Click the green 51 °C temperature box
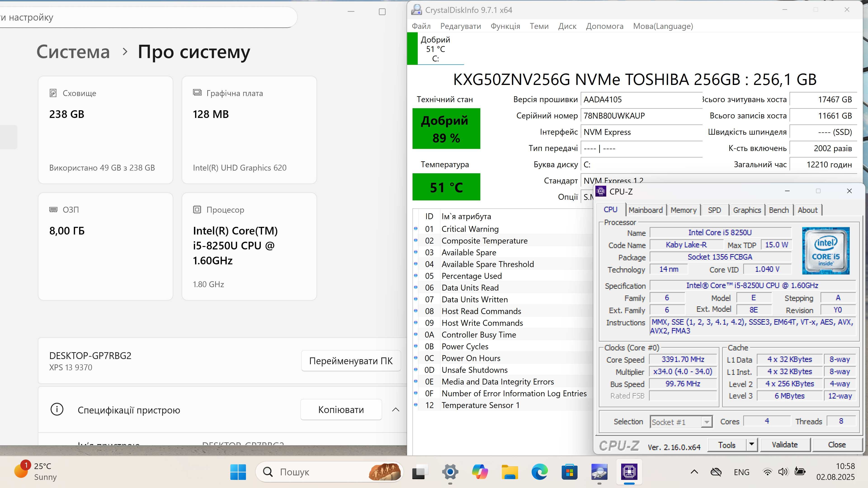 [446, 187]
